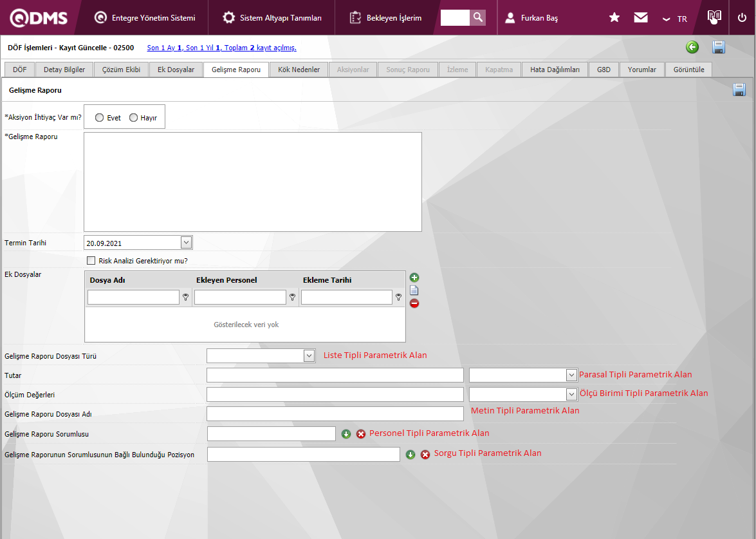Switch to the DÖF tab
Screen dimensions: 756x539
tap(19, 70)
